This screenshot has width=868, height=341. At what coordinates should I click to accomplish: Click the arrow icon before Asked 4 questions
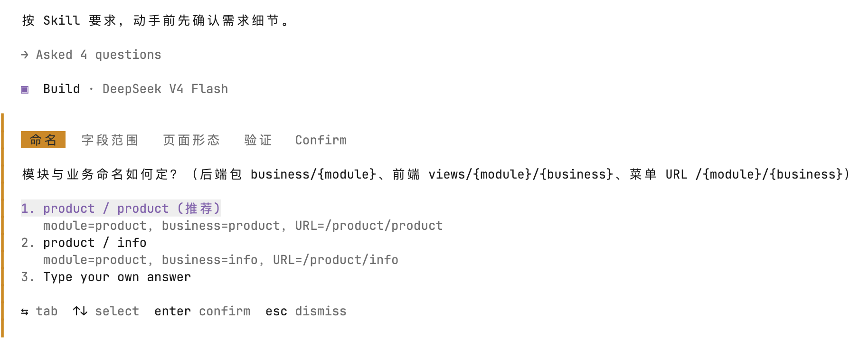[25, 55]
